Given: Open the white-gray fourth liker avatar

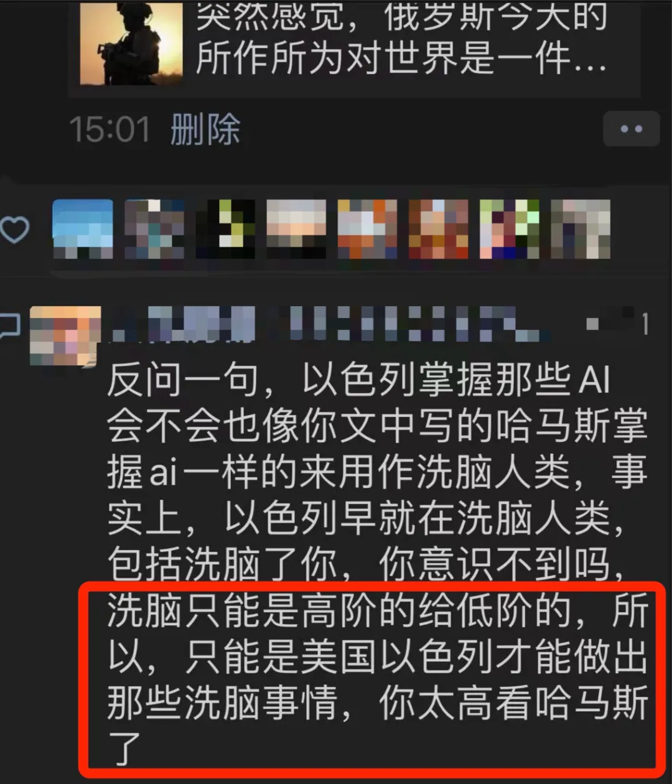Looking at the screenshot, I should [296, 229].
